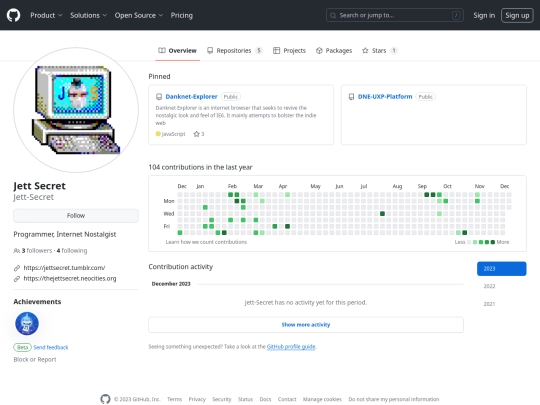540x405 pixels.
Task: Open the Danknet-Explorer repository
Action: pos(191,97)
